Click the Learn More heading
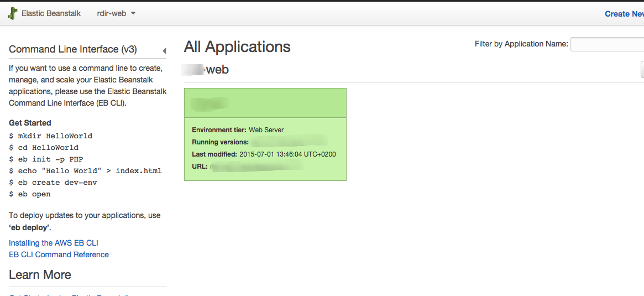 pos(40,274)
